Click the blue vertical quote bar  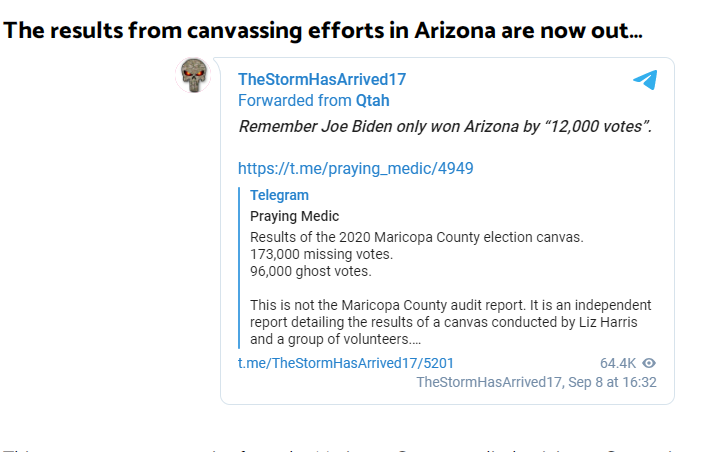(240, 268)
